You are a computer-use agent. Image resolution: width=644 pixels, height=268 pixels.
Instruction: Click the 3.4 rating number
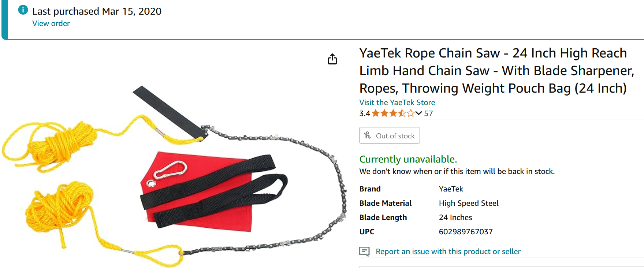point(364,113)
